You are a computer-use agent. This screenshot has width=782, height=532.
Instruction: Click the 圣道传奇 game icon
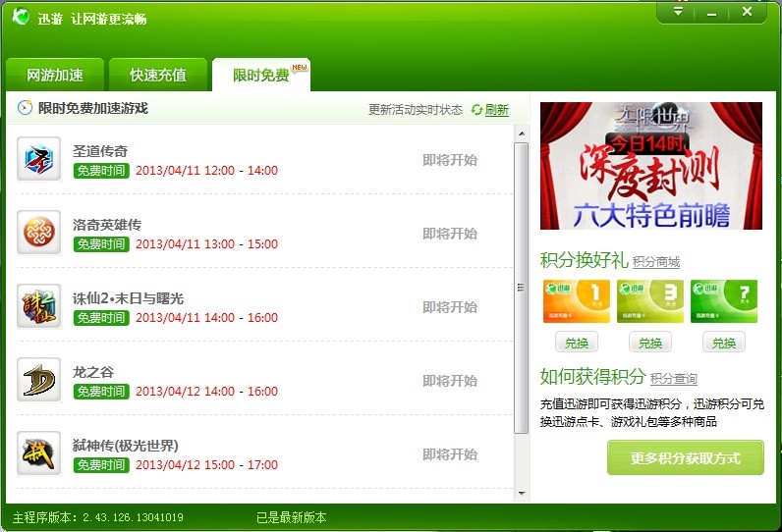39,159
